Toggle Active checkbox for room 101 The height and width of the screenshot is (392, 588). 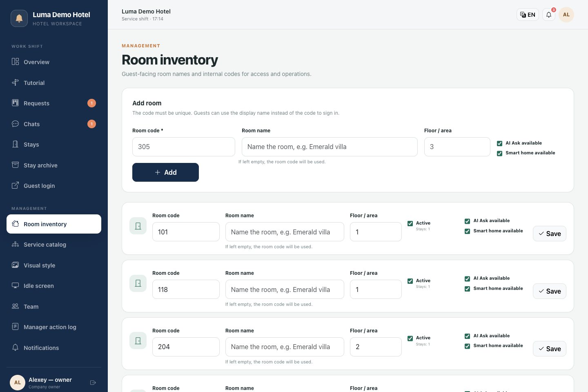pyautogui.click(x=410, y=223)
